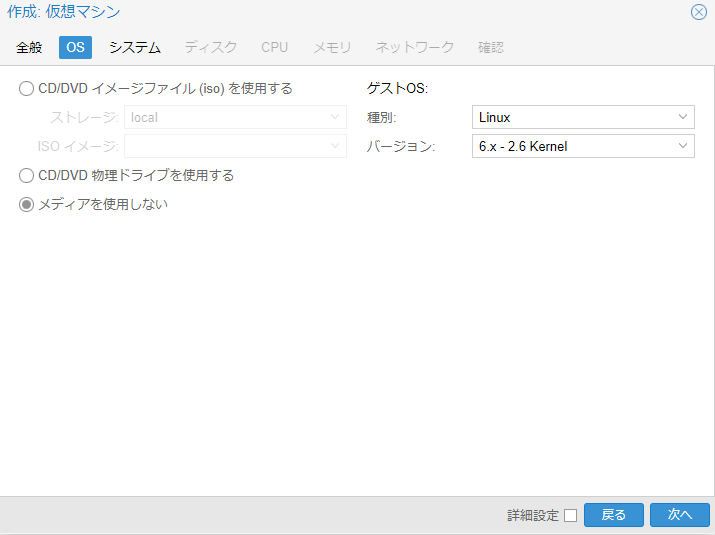Switch to the 全般 tab

coord(29,47)
